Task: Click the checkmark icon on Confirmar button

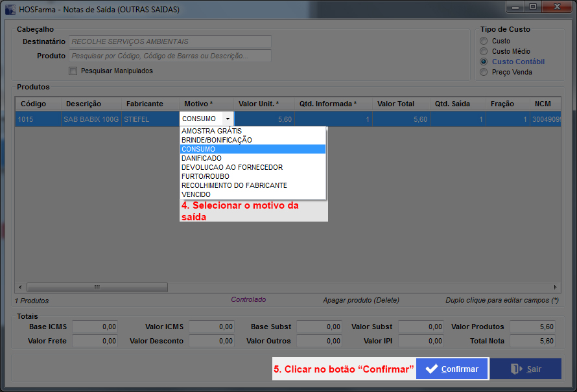Action: tap(431, 369)
